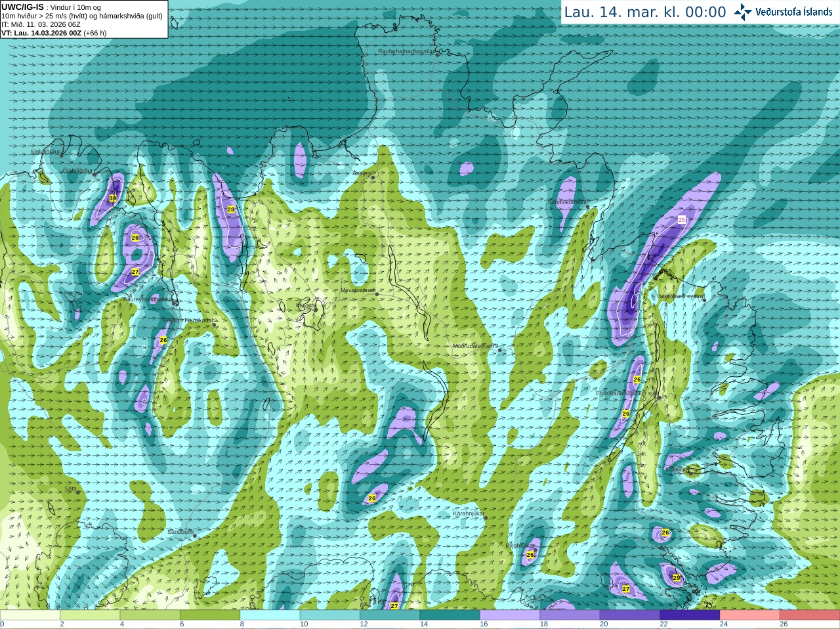The width and height of the screenshot is (840, 629).
Task: Click the yellow gust label 30
Action: pos(113,198)
